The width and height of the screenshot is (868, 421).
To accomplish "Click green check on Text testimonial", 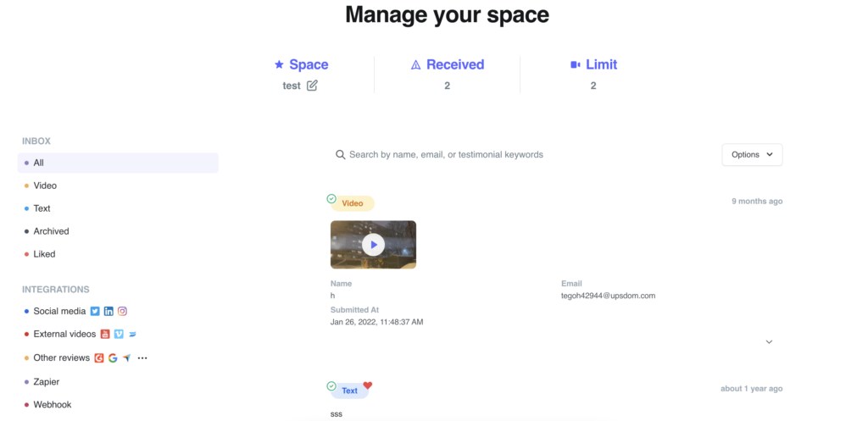I will click(x=331, y=386).
